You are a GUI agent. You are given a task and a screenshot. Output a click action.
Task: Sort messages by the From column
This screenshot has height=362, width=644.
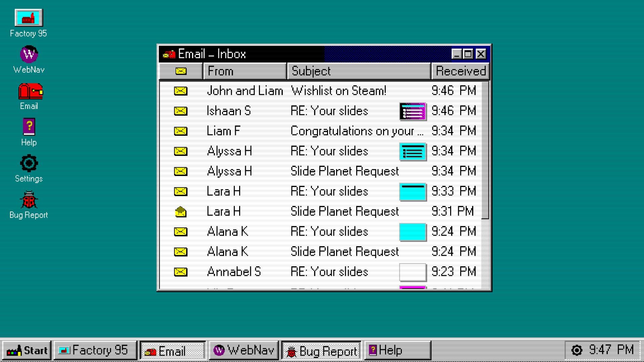[245, 71]
